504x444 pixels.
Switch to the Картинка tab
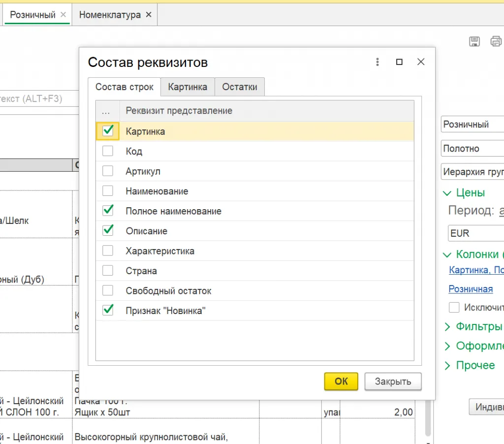tap(188, 87)
